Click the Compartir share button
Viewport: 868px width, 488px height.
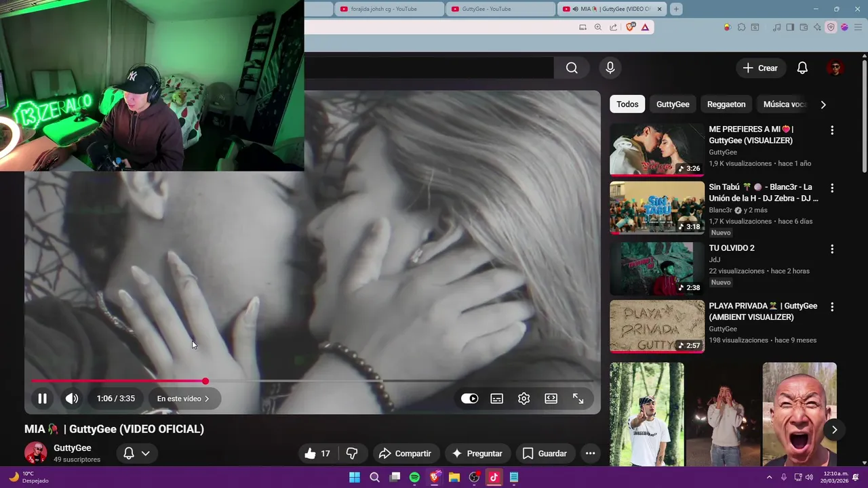(x=405, y=453)
